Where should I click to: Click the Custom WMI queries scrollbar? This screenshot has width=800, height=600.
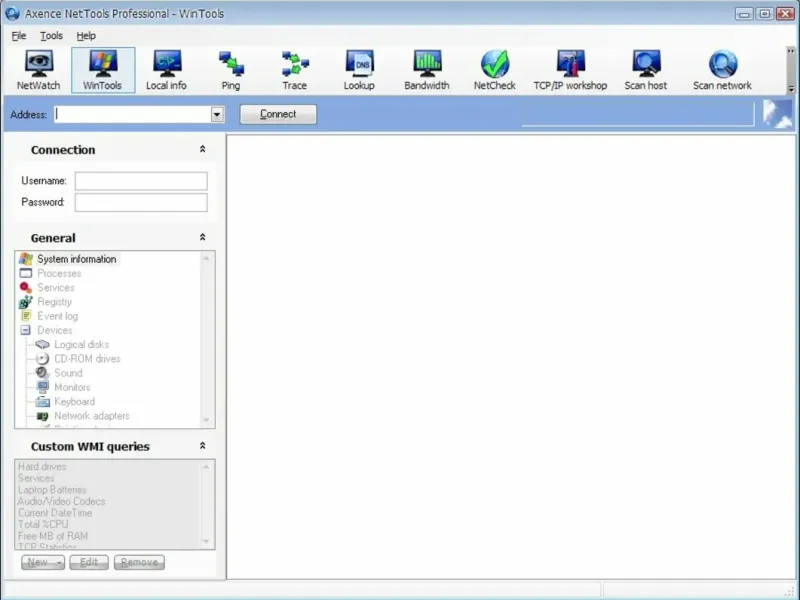click(x=206, y=504)
